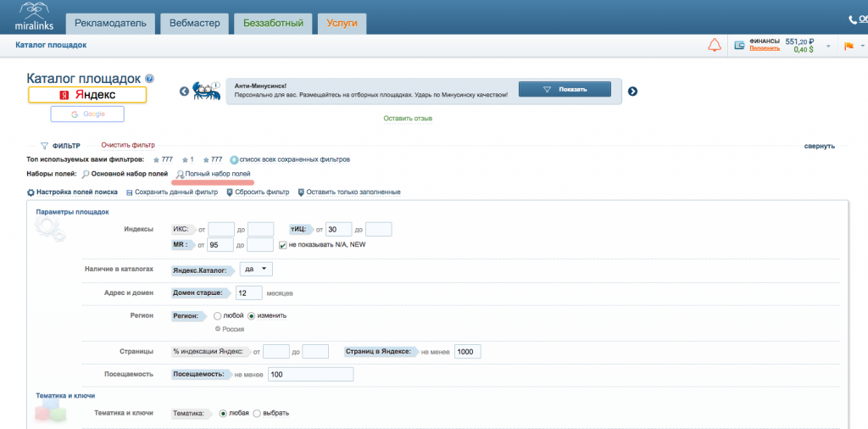Click Оставить только заполненные

[348, 192]
